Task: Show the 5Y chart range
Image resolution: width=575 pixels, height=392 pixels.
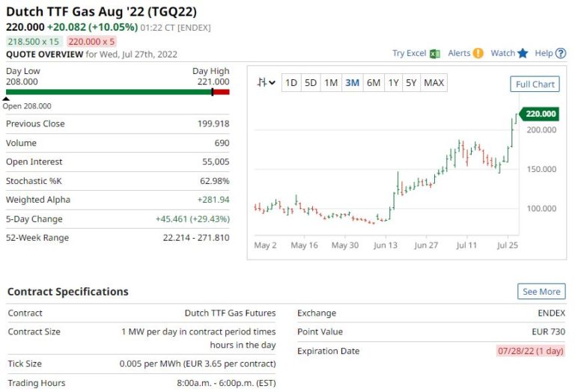Action: 411,83
